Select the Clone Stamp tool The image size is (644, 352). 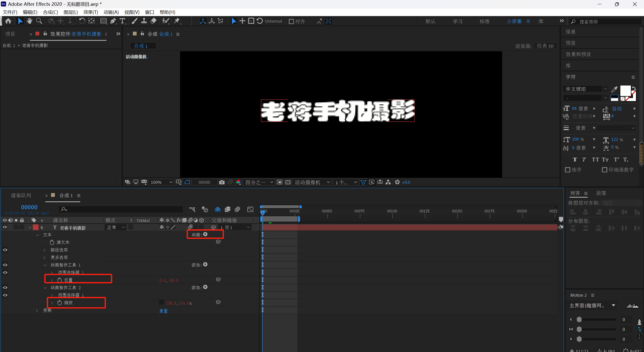[x=144, y=21]
